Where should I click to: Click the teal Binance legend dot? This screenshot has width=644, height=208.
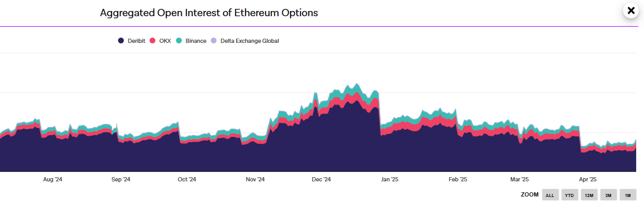pyautogui.click(x=179, y=41)
